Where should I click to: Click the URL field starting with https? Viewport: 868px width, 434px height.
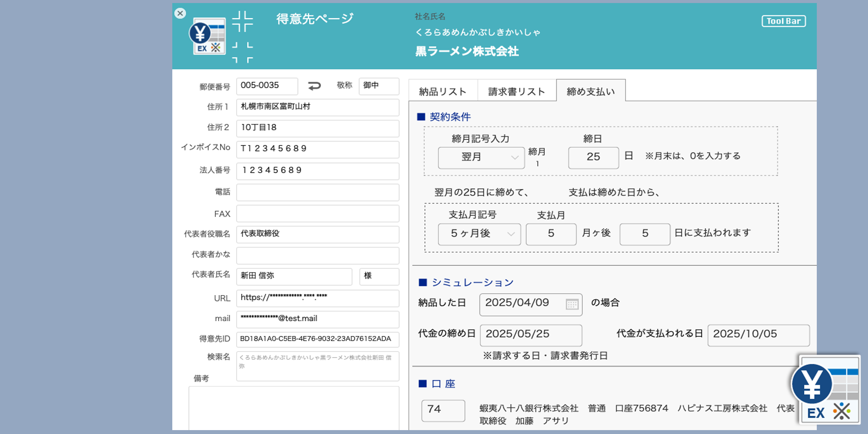pyautogui.click(x=317, y=298)
